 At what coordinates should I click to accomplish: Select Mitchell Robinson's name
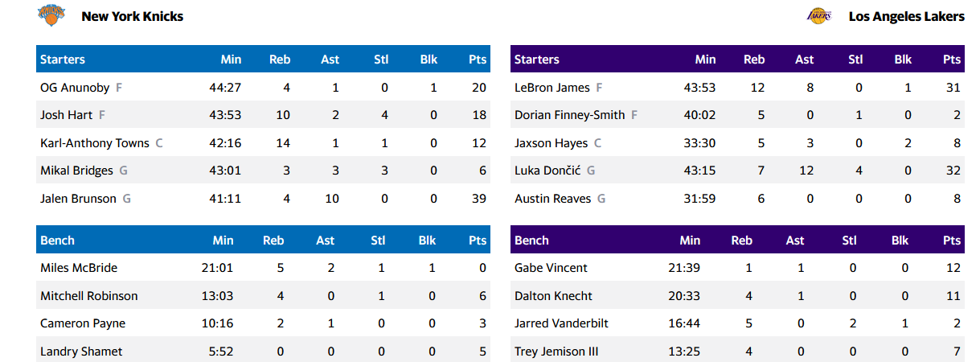(x=88, y=296)
